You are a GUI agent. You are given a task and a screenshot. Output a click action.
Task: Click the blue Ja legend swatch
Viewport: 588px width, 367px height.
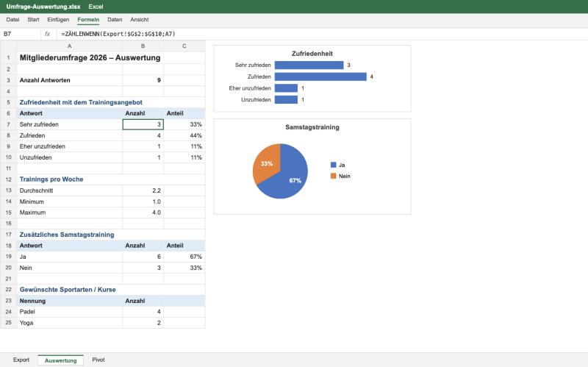click(x=334, y=165)
